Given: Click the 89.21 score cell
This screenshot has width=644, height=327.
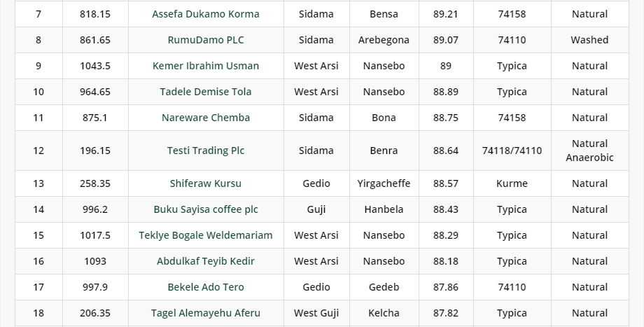Looking at the screenshot, I should point(446,14).
